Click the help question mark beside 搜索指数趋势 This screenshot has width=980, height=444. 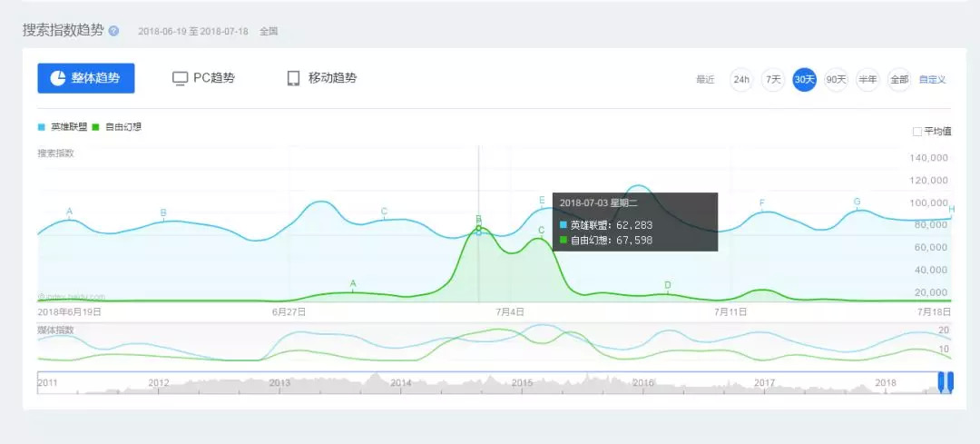(113, 31)
